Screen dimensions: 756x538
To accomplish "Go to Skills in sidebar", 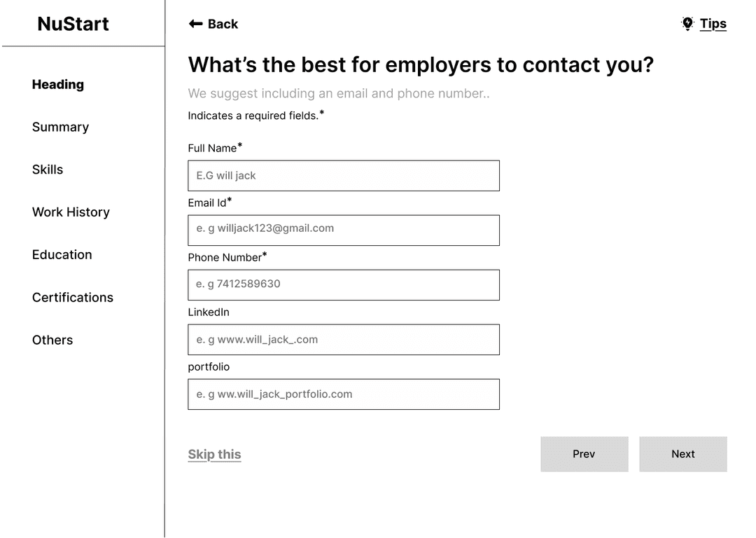I will [x=48, y=170].
